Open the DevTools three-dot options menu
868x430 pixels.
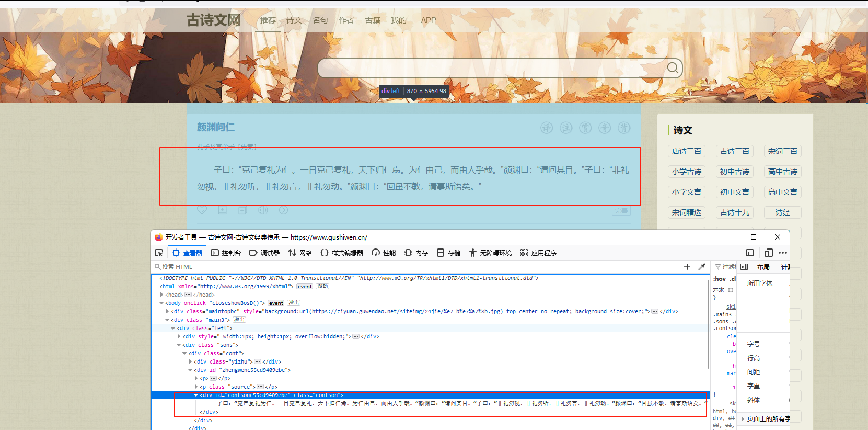point(783,253)
